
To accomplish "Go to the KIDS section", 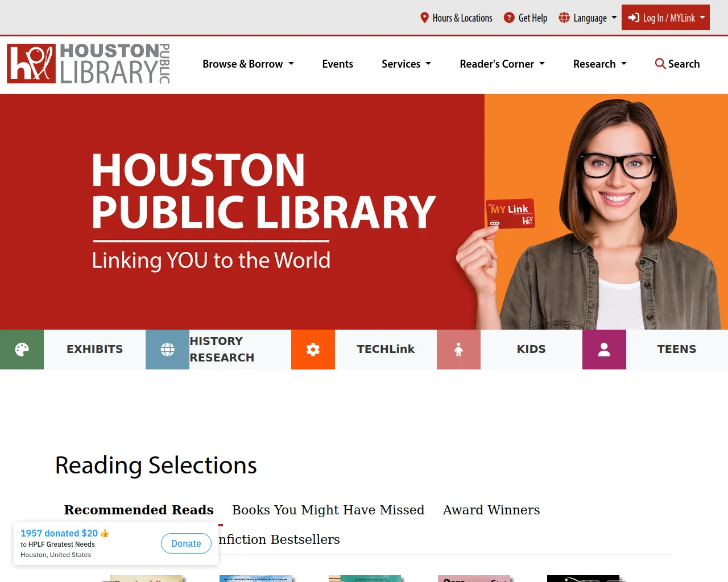I will pyautogui.click(x=531, y=350).
